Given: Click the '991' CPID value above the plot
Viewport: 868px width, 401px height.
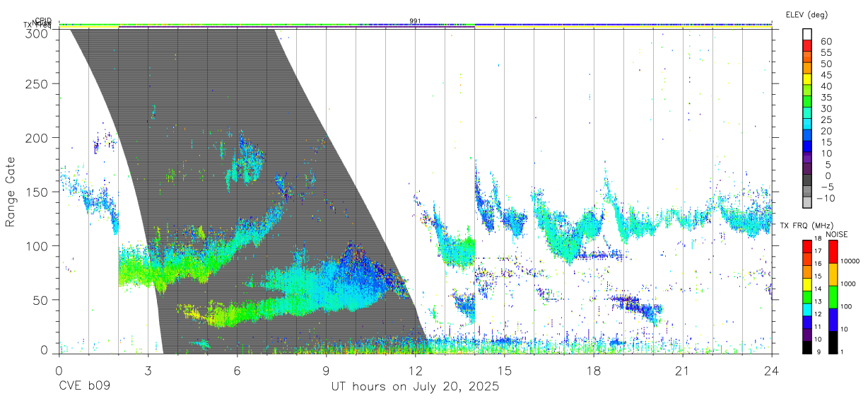Looking at the screenshot, I should tap(415, 21).
